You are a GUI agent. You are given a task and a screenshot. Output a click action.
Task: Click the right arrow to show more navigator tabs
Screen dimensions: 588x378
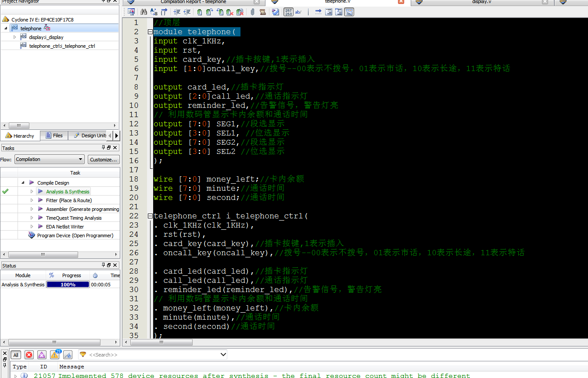(x=116, y=136)
